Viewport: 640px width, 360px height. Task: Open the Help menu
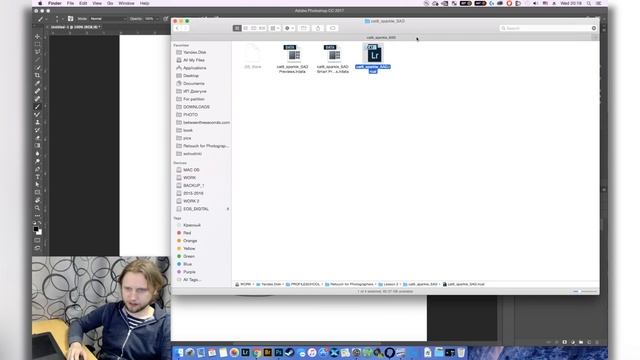pos(144,3)
